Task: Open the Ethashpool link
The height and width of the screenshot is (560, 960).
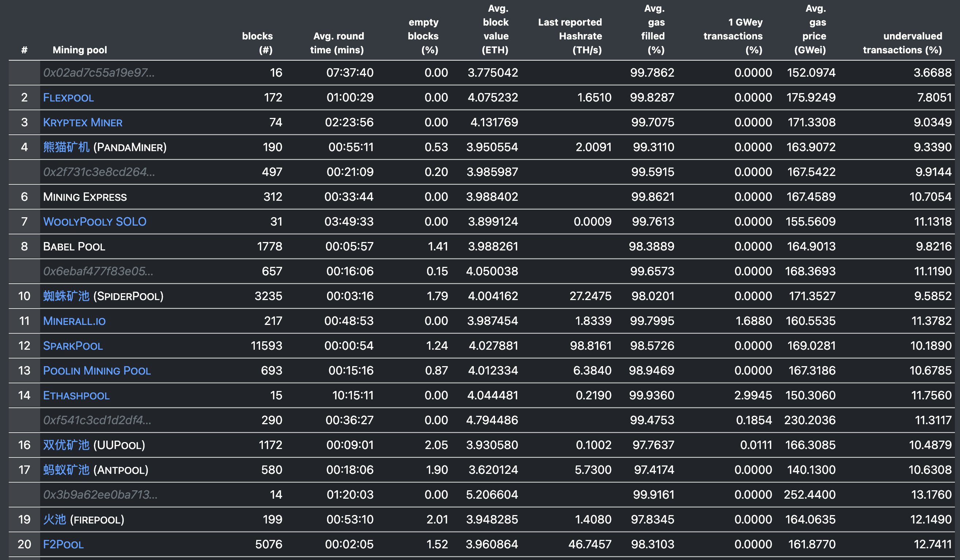Action: (76, 395)
